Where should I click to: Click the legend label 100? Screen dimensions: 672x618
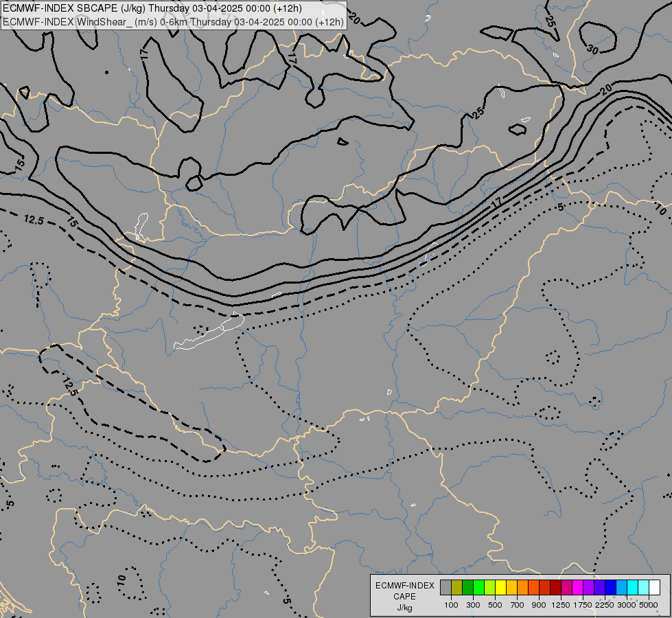451,605
